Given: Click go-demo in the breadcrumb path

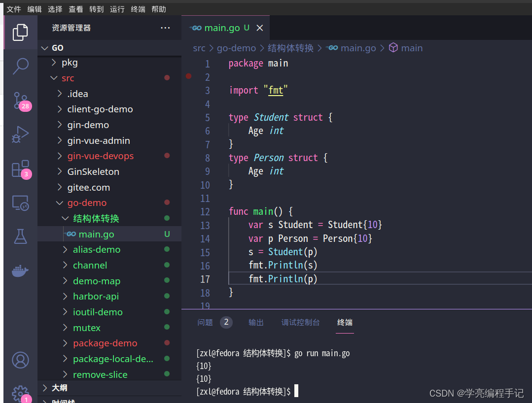Looking at the screenshot, I should [x=237, y=48].
